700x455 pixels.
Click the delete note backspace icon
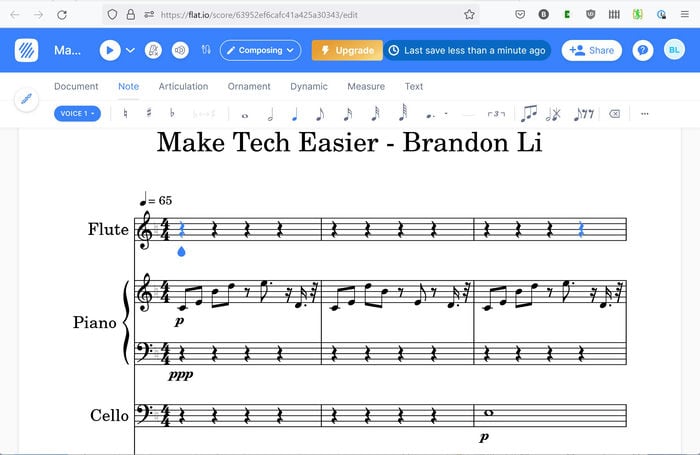click(614, 114)
